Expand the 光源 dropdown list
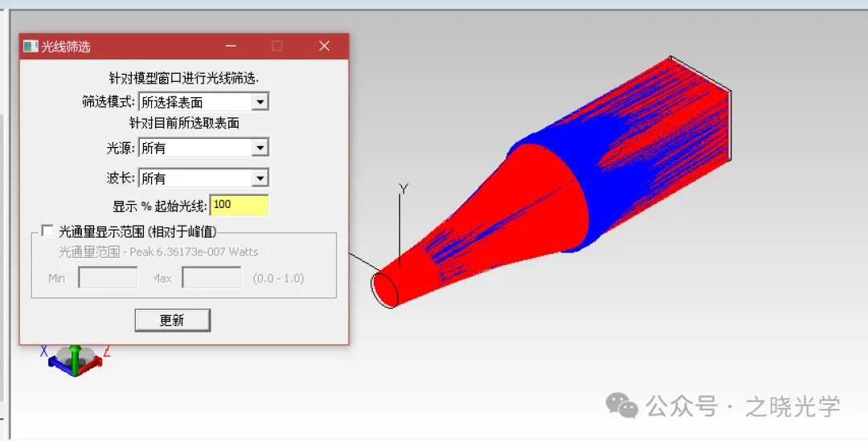Screen dimensions: 868x441 coord(259,148)
